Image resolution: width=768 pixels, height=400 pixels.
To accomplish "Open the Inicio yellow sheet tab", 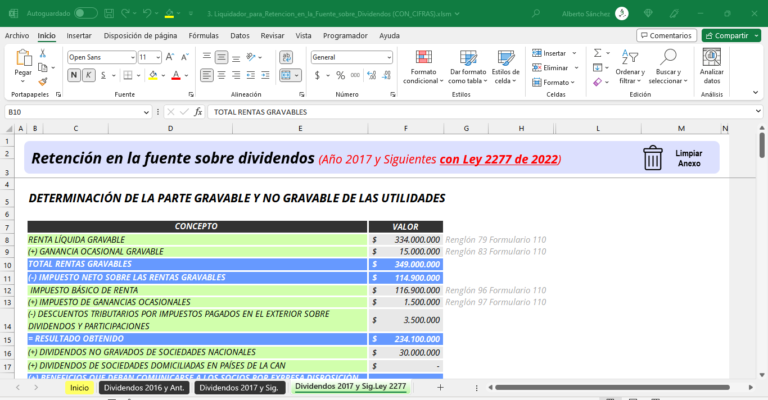I will pos(79,388).
